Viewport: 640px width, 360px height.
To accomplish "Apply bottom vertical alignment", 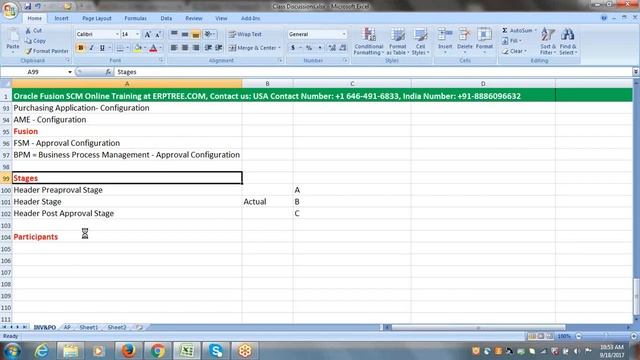I will [196, 34].
